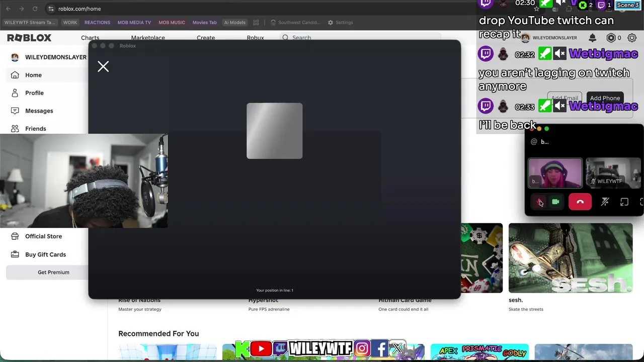Click the search magnifier icon in Roblox header

click(285, 38)
